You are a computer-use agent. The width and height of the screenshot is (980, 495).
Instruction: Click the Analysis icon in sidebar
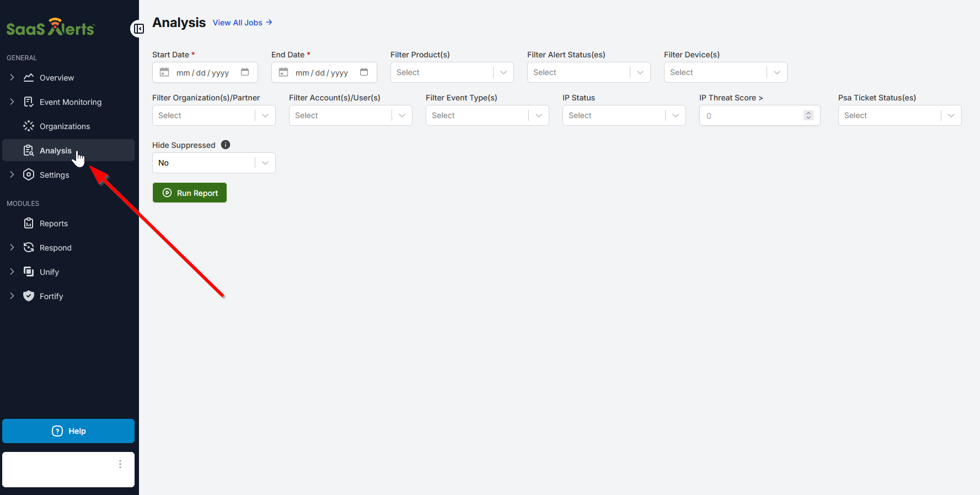(29, 151)
